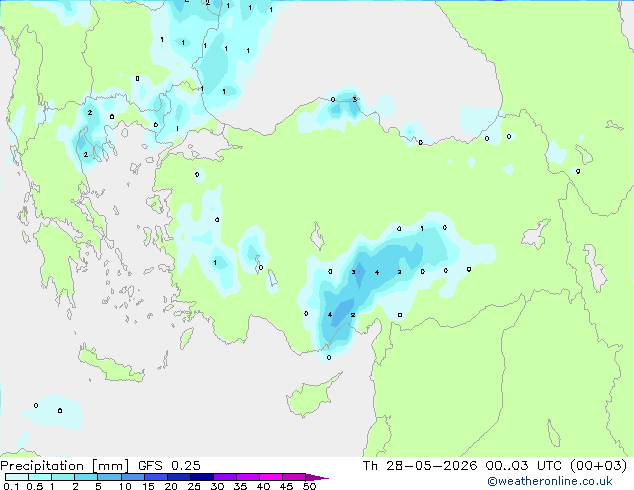Click the Crete island on the map
634x490 pixels.
(110, 365)
